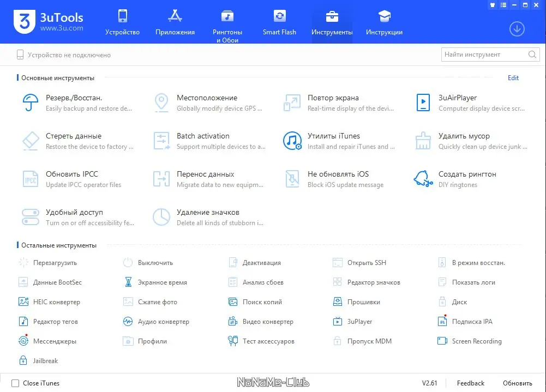Click the Перезагрузить reboot icon
Screen dimensions: 546x392
[x=23, y=262]
